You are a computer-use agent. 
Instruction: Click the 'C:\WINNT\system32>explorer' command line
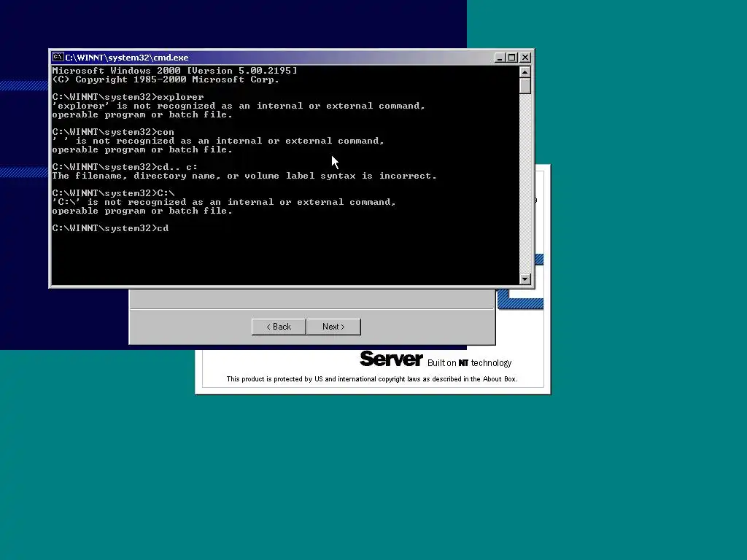pyautogui.click(x=128, y=97)
